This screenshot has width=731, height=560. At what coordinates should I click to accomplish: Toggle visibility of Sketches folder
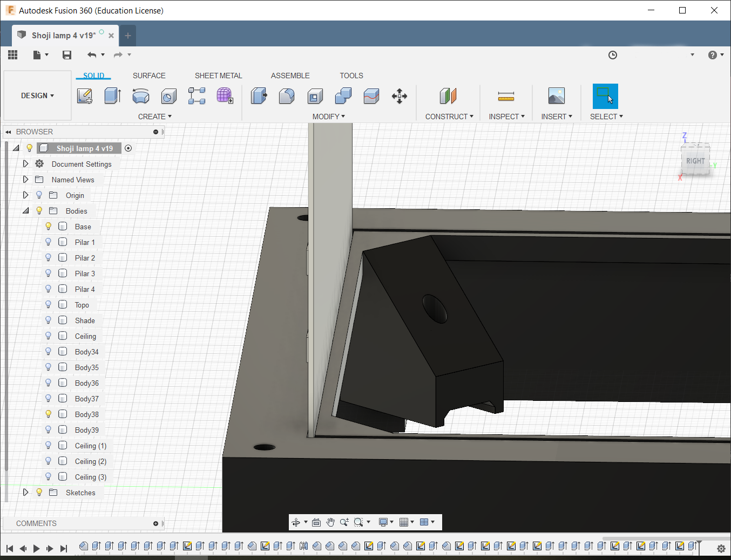(39, 493)
